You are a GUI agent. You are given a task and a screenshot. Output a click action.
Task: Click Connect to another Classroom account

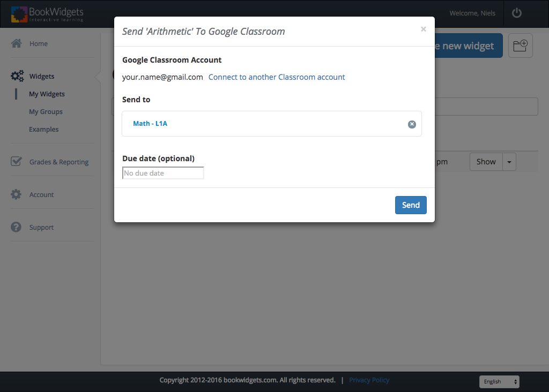click(x=277, y=77)
